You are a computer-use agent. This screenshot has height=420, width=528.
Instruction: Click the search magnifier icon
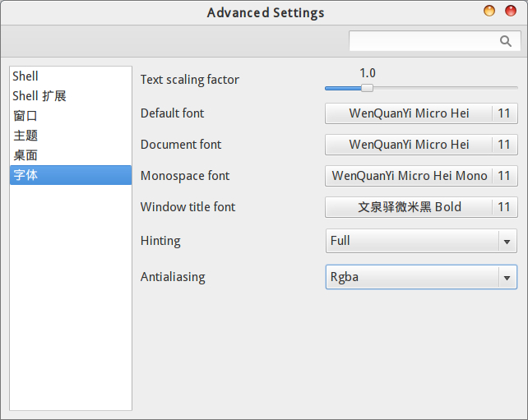click(x=506, y=41)
